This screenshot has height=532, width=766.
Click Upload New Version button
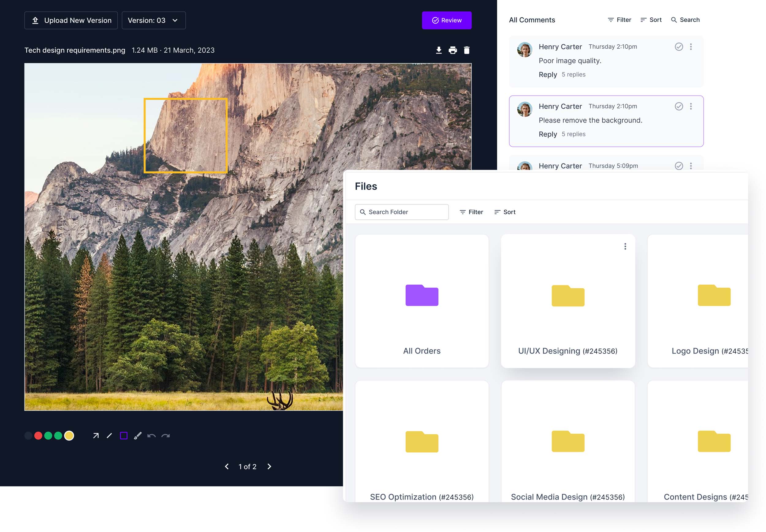point(71,20)
